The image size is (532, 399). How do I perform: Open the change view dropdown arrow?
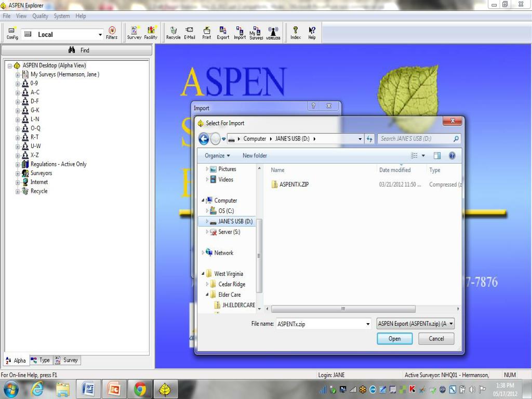[423, 156]
